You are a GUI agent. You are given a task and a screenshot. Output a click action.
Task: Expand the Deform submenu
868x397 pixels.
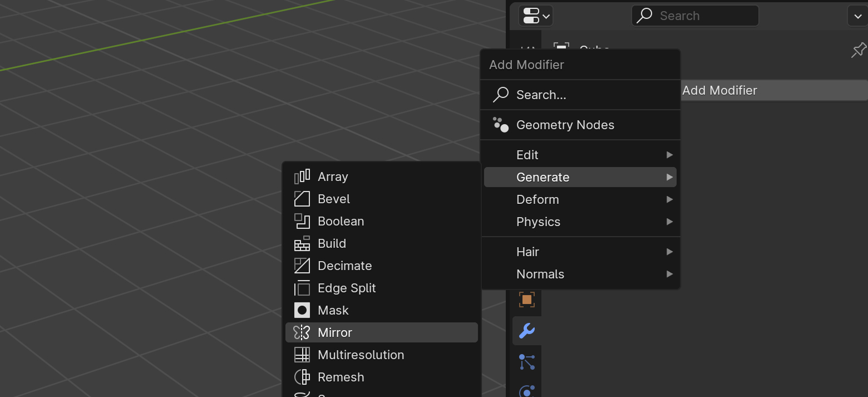[580, 199]
